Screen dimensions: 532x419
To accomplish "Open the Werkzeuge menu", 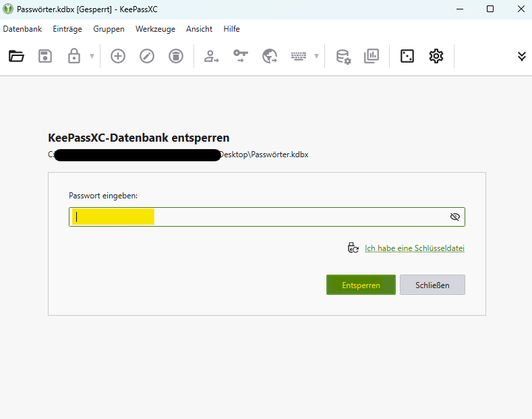I will (x=155, y=29).
